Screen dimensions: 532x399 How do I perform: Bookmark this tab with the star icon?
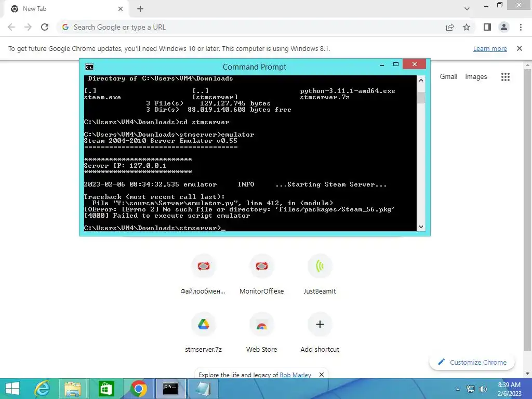point(467,27)
